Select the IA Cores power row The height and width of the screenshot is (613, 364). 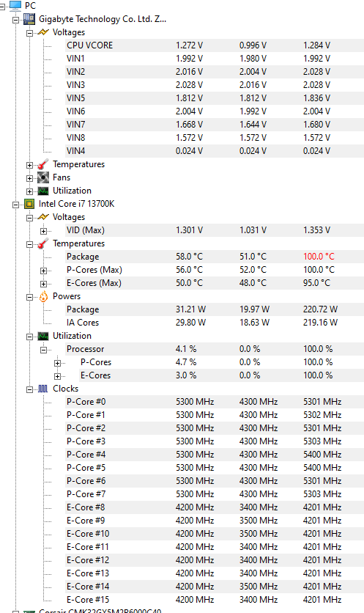pyautogui.click(x=215, y=323)
